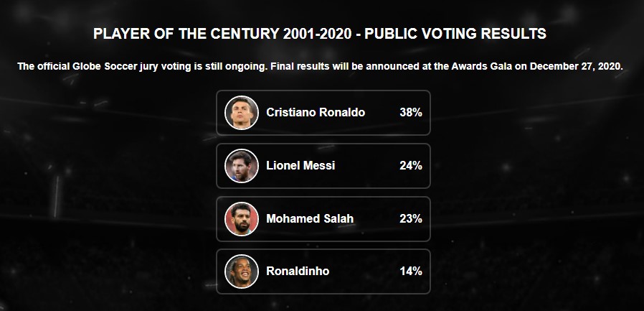This screenshot has height=311, width=644.
Task: Click Cristiano Ronaldo's avatar photo
Action: click(x=242, y=113)
